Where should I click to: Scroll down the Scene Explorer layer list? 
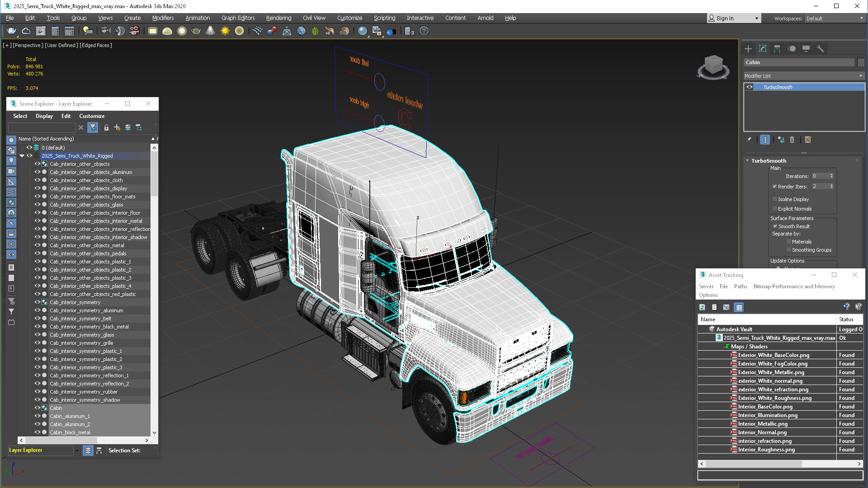pyautogui.click(x=154, y=434)
